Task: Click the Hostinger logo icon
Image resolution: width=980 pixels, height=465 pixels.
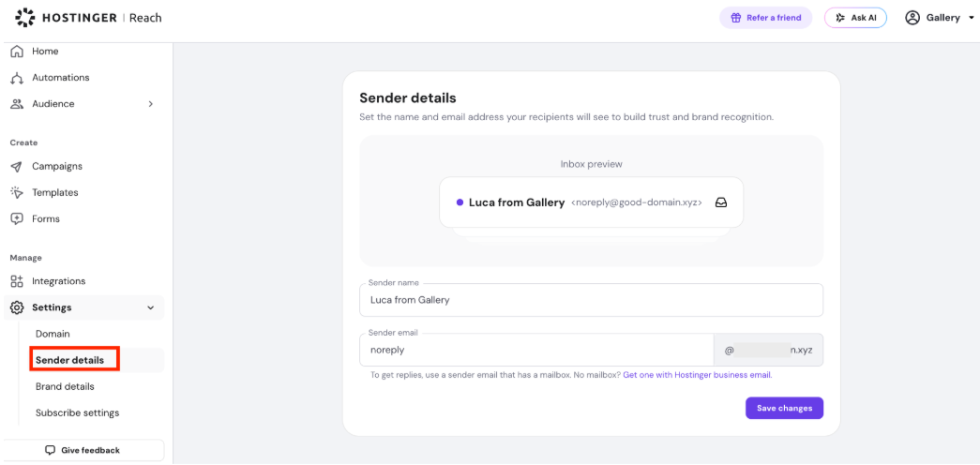Action: (x=23, y=18)
